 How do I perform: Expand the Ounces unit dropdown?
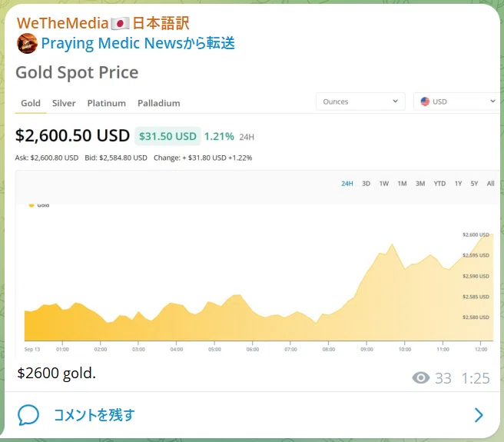[360, 101]
